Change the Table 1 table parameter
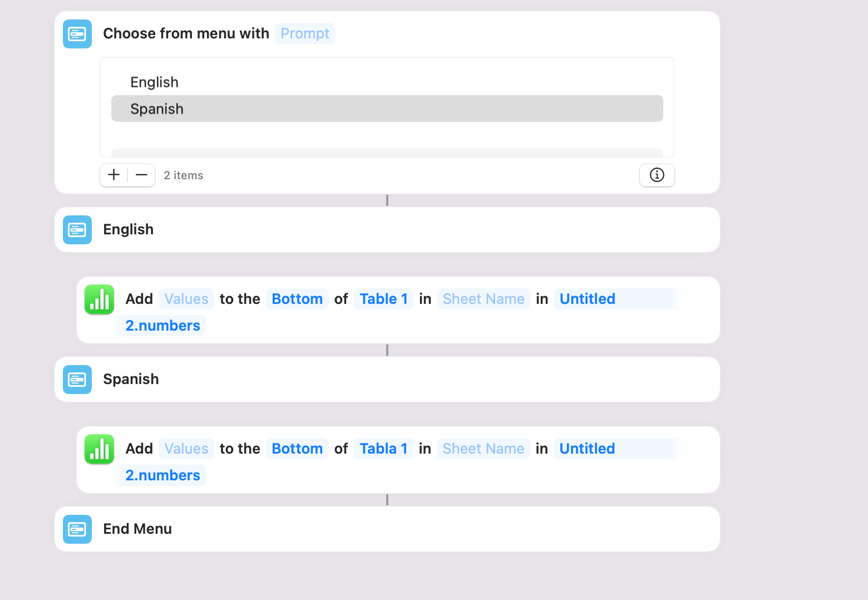This screenshot has width=868, height=600. coord(384,299)
